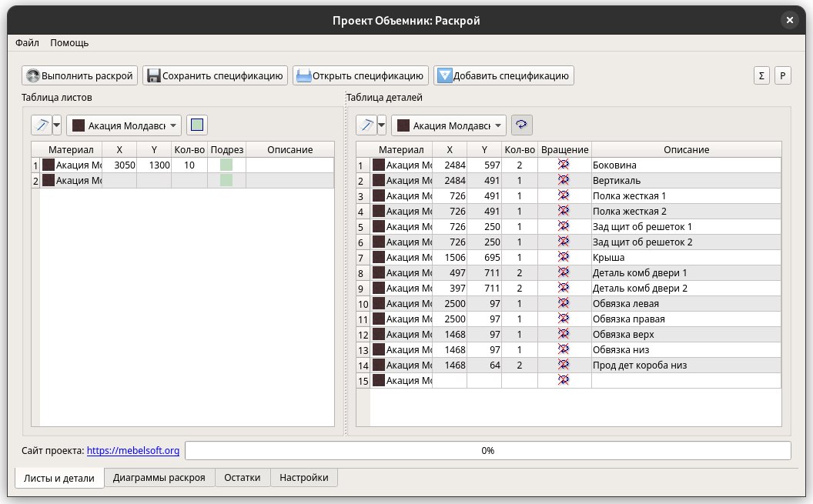The height and width of the screenshot is (504, 813).
Task: Open the Файл menu
Action: [28, 43]
